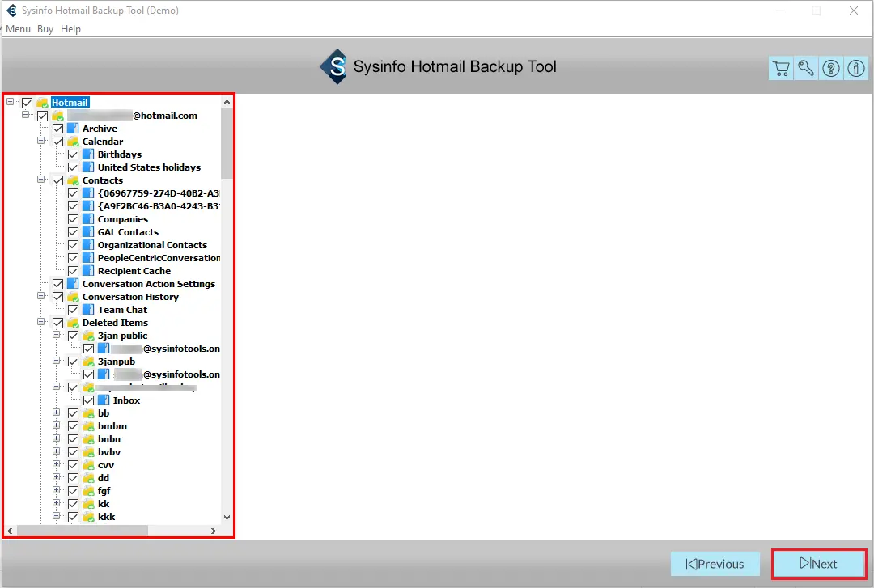The height and width of the screenshot is (588, 874).
Task: Click the Conversation History folder icon
Action: point(73,297)
